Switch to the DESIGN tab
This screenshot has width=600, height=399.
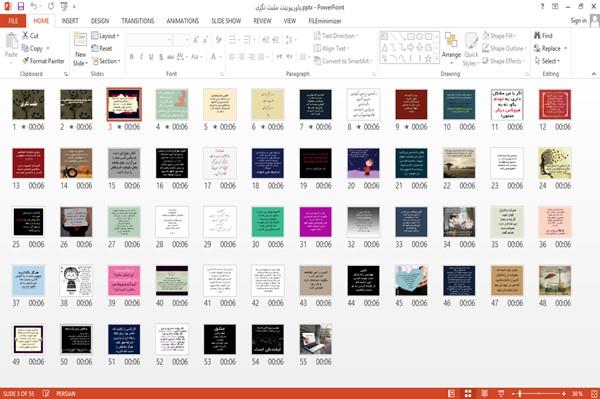click(x=100, y=21)
